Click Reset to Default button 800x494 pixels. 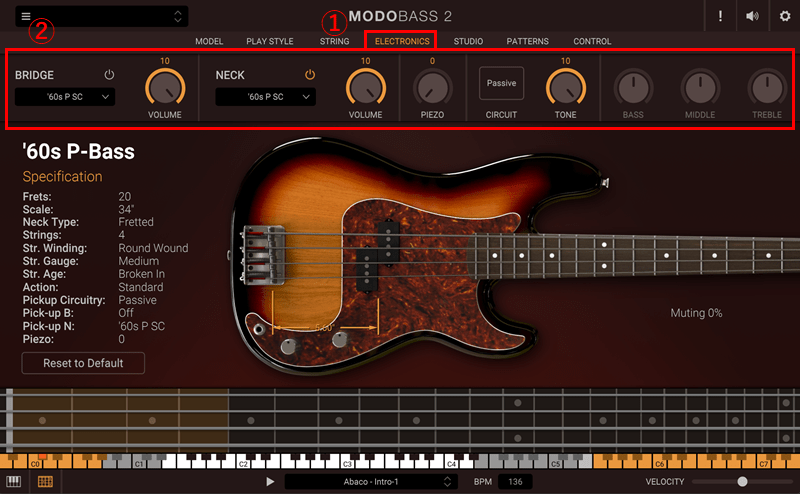coord(83,363)
